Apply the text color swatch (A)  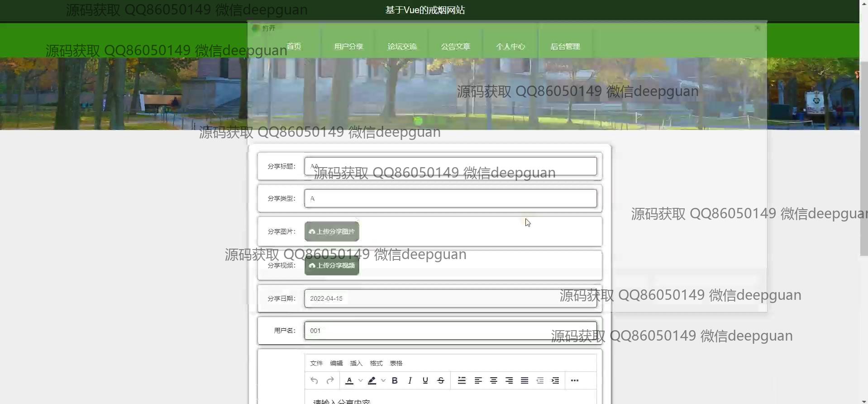coord(349,380)
